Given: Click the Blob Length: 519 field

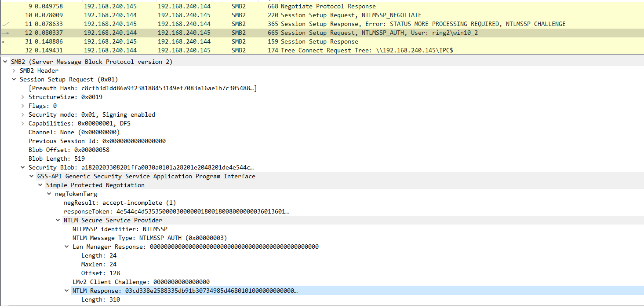Looking at the screenshot, I should pos(57,159).
